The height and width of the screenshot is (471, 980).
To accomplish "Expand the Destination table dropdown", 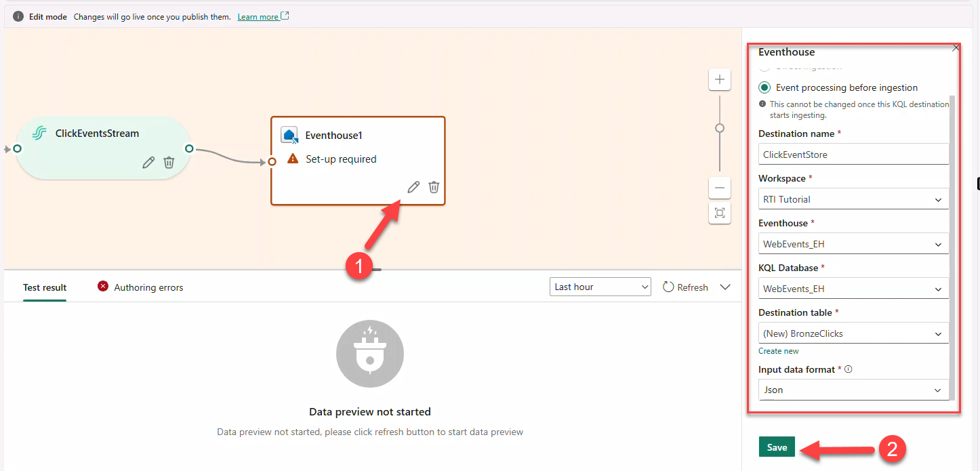I will point(853,333).
